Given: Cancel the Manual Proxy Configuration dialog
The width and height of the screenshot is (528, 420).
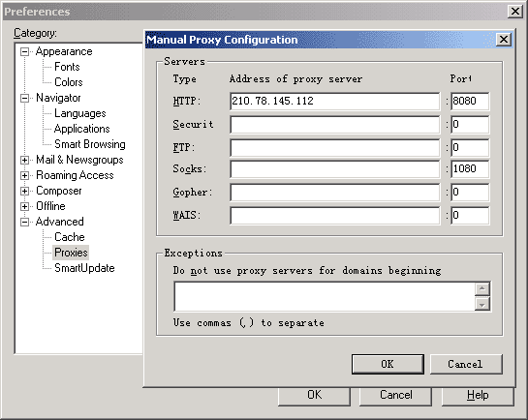Looking at the screenshot, I should [x=466, y=364].
